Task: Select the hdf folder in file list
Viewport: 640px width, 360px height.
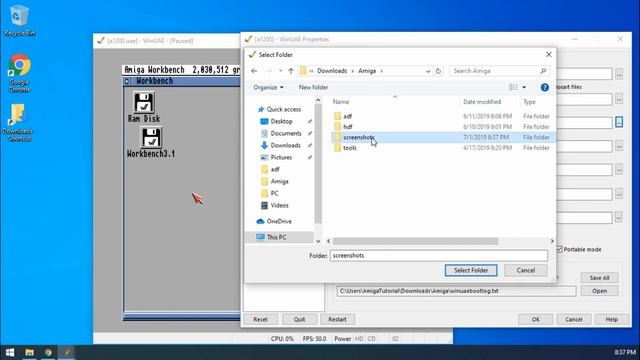Action: [x=348, y=127]
